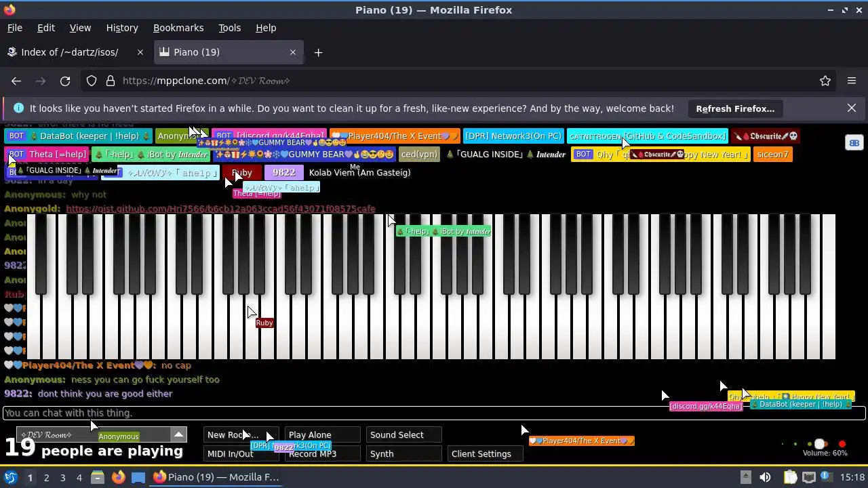
Task: Click the New Room... button
Action: [x=241, y=435]
